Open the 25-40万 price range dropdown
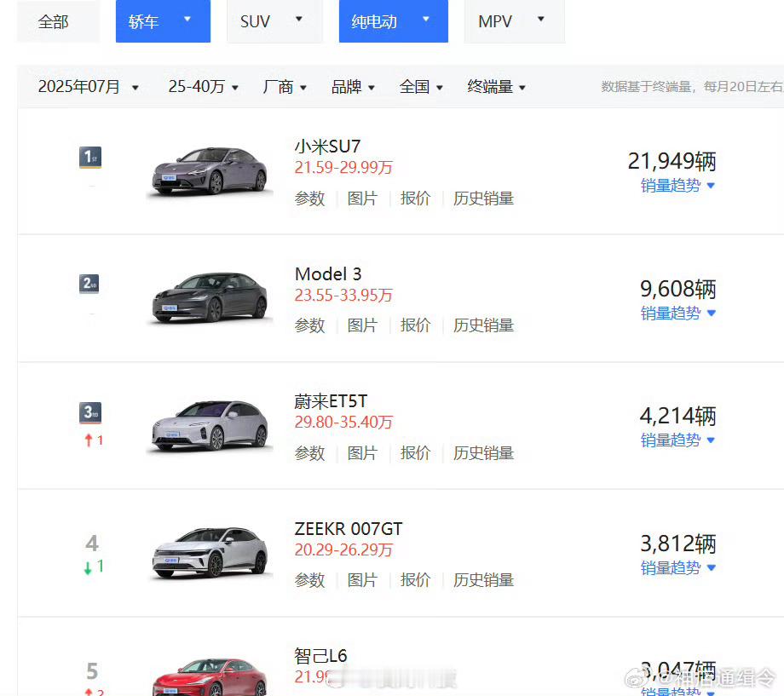This screenshot has height=696, width=784. point(204,87)
